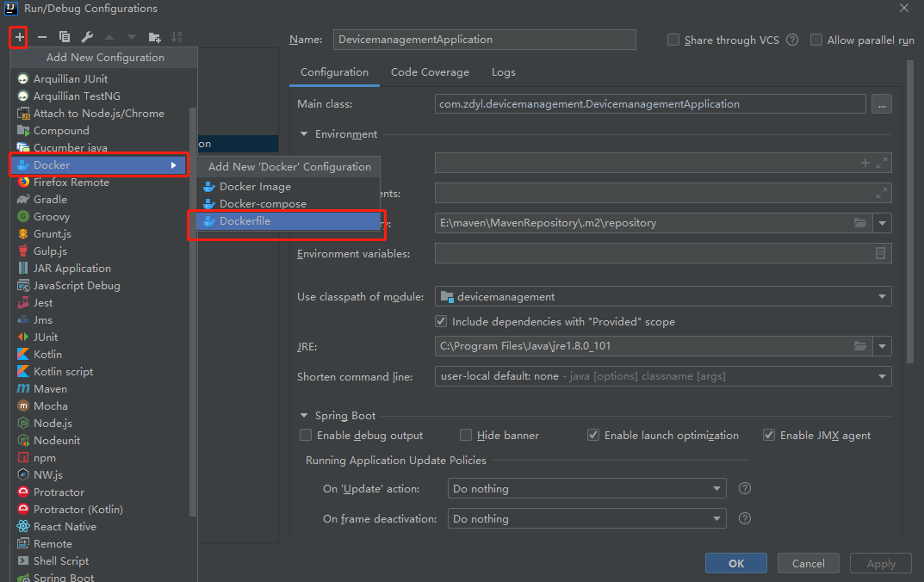Screen dimensions: 924x582
Task: Click the Apply button
Action: tap(881, 563)
